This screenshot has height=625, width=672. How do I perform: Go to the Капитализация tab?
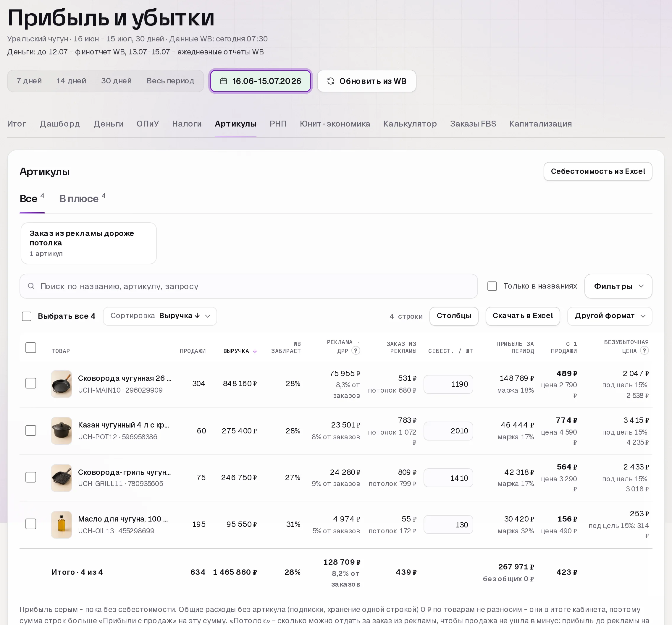click(x=540, y=124)
